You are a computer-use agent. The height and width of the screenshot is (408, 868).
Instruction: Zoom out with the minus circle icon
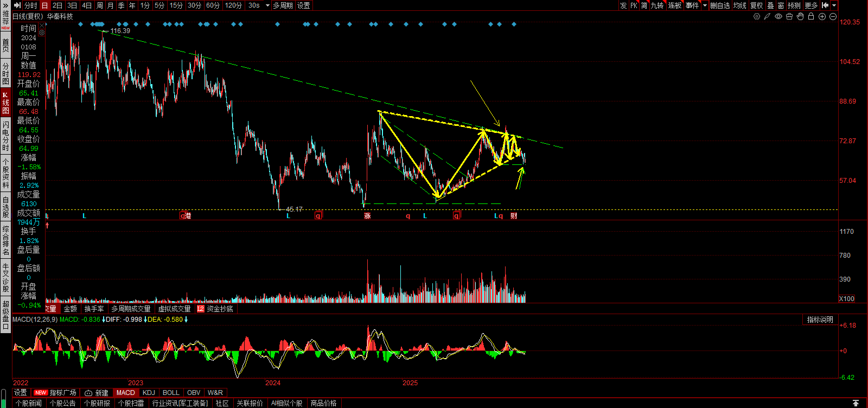point(833,16)
